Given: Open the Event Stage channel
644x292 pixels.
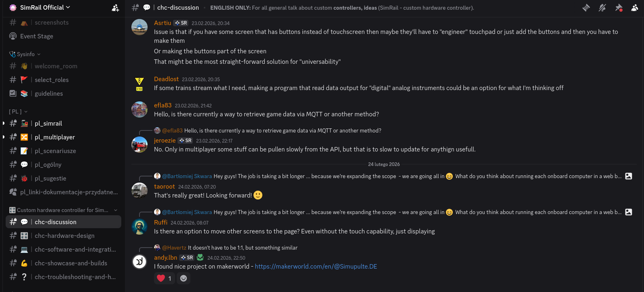Looking at the screenshot, I should tap(36, 36).
